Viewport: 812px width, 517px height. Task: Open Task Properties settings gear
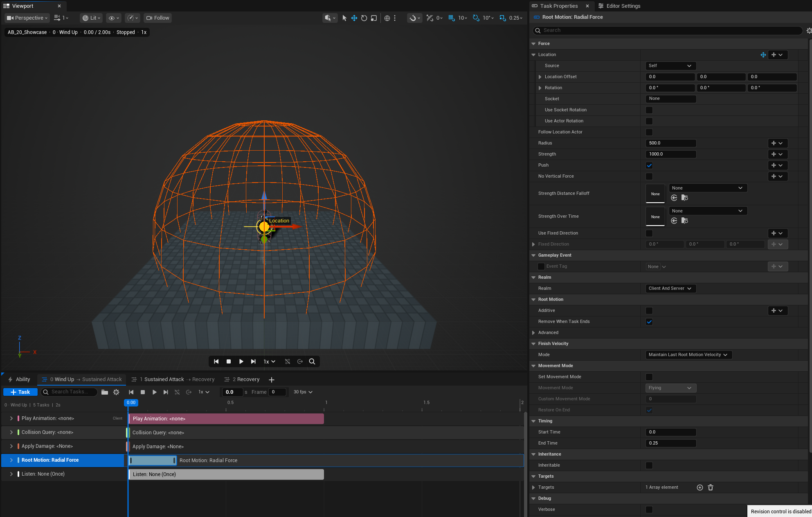click(x=809, y=30)
